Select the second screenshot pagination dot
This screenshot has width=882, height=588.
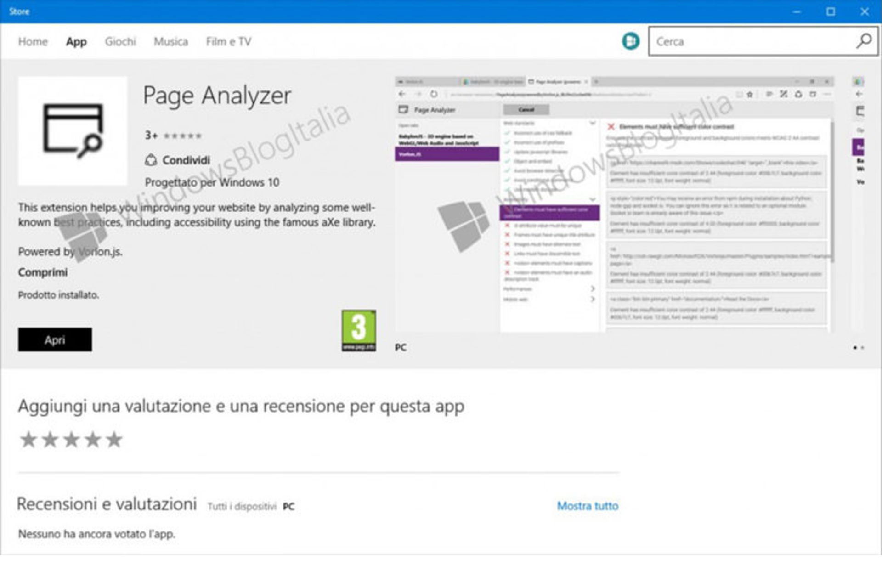[862, 348]
